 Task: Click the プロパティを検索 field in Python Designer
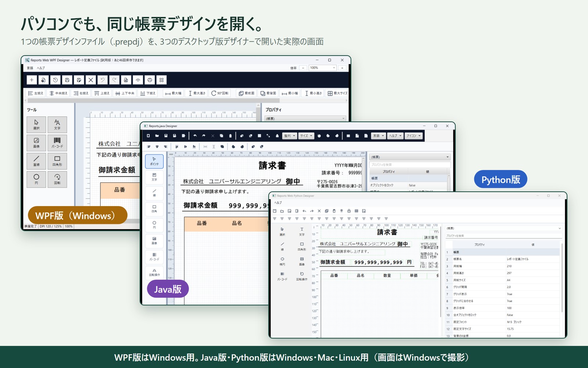(503, 236)
